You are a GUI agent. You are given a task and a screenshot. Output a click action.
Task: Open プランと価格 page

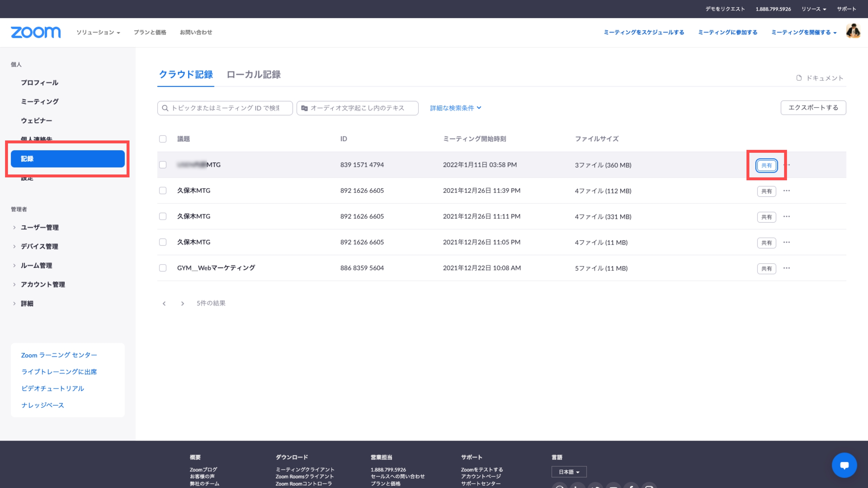click(x=150, y=32)
